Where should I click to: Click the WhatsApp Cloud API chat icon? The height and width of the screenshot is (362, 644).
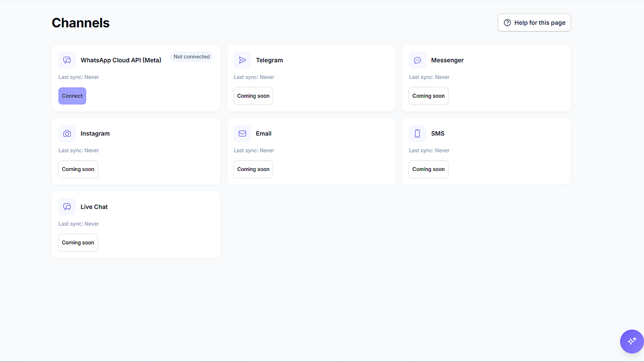pos(67,60)
